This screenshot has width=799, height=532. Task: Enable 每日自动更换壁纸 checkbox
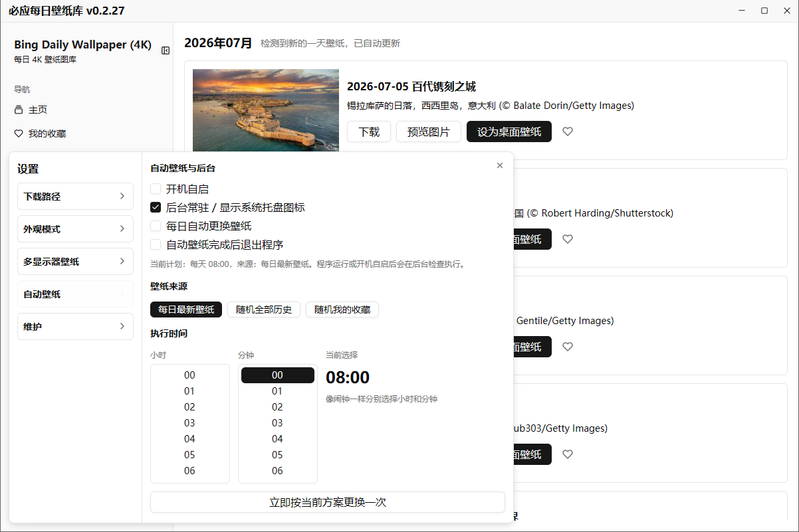click(156, 226)
